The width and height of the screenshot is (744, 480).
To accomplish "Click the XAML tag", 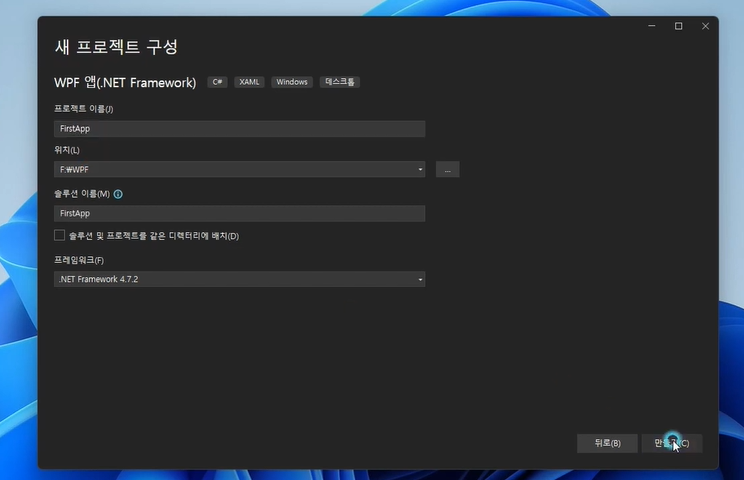I will coord(249,82).
